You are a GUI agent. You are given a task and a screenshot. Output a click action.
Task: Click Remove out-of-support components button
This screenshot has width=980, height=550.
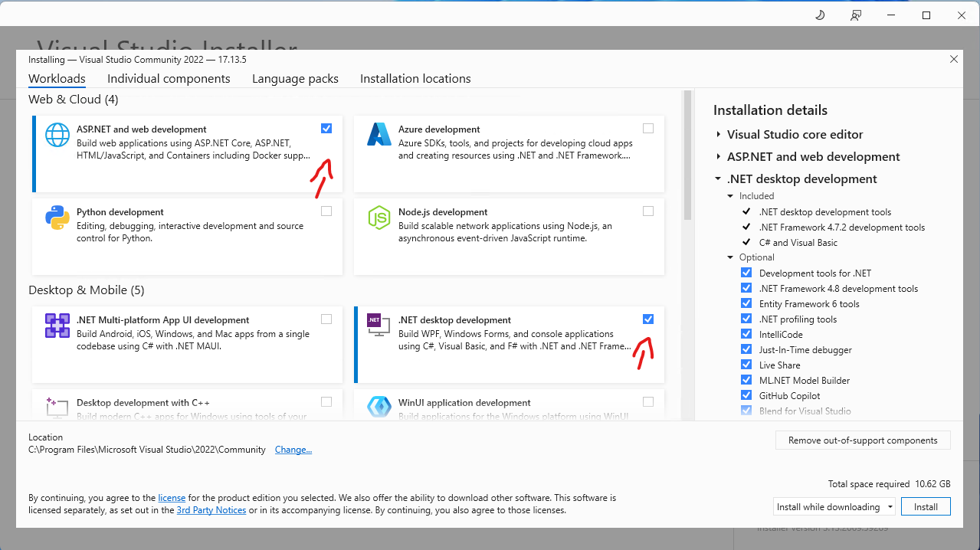(x=863, y=440)
